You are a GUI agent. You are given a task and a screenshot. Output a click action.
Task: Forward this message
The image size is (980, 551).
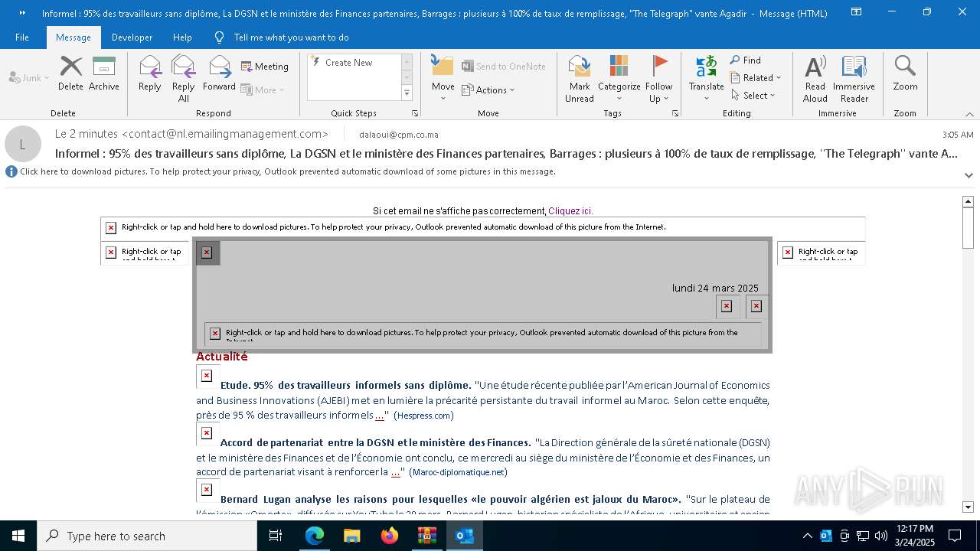[x=219, y=74]
